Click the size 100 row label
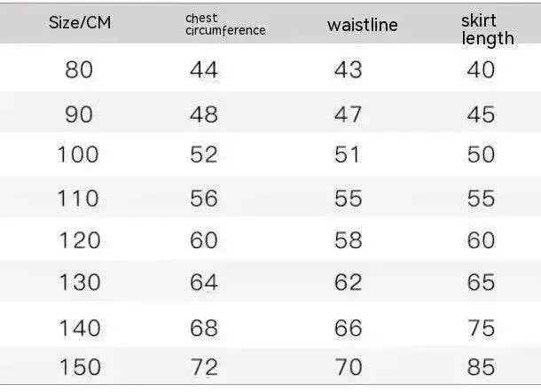The height and width of the screenshot is (392, 541). point(79,155)
